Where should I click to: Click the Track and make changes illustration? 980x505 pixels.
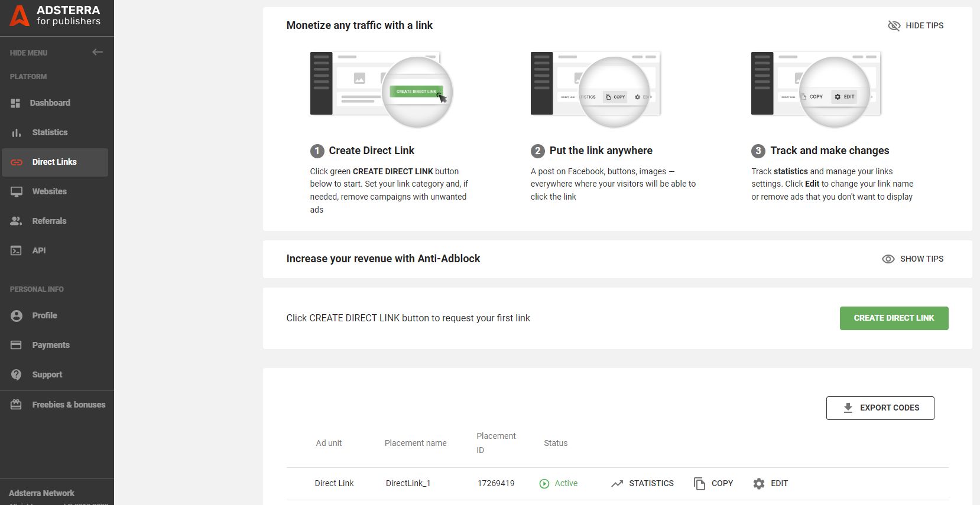pyautogui.click(x=816, y=89)
